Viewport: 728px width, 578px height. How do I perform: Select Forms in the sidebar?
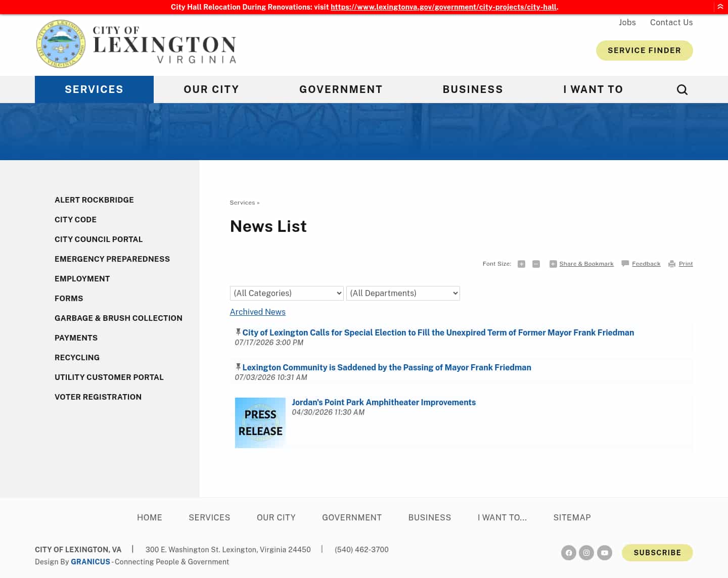click(69, 299)
